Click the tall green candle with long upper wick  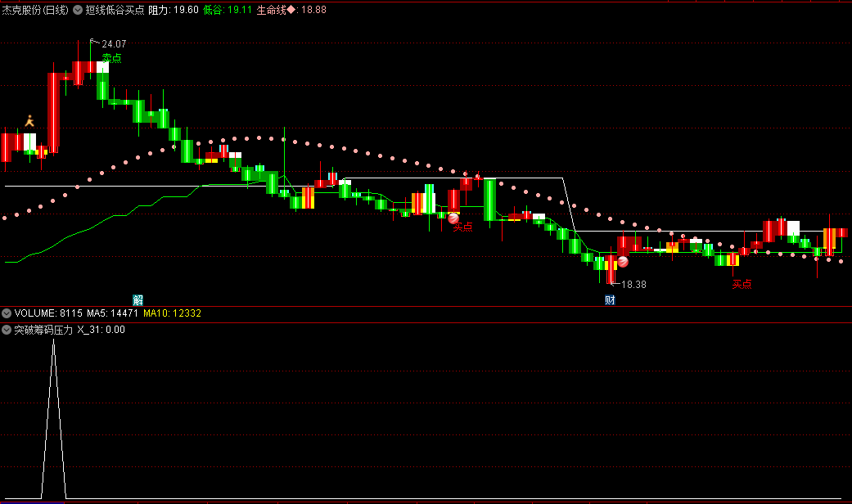coord(284,163)
